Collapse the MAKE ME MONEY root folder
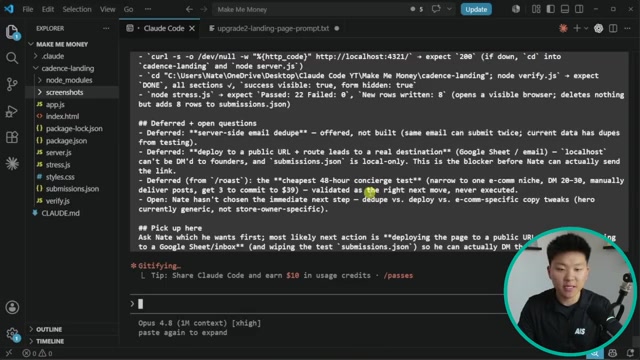This screenshot has height=360, width=640. coord(31,44)
